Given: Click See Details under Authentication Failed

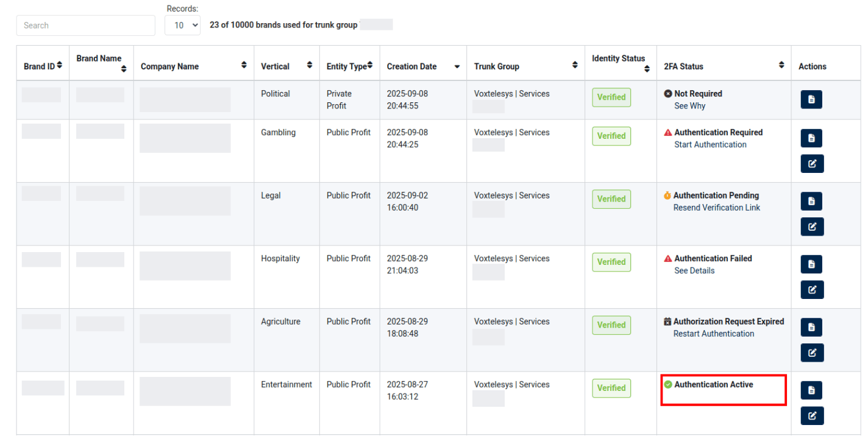Looking at the screenshot, I should click(x=694, y=271).
